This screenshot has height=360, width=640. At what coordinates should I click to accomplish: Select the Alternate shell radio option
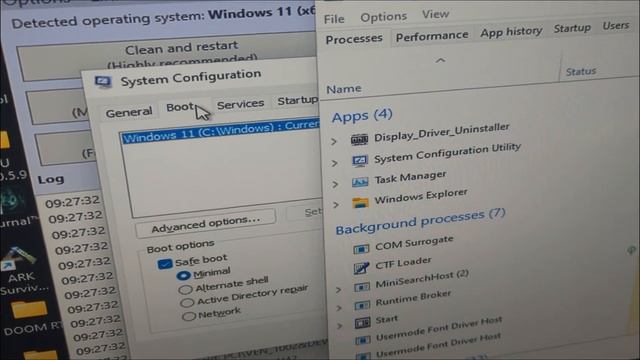[185, 290]
